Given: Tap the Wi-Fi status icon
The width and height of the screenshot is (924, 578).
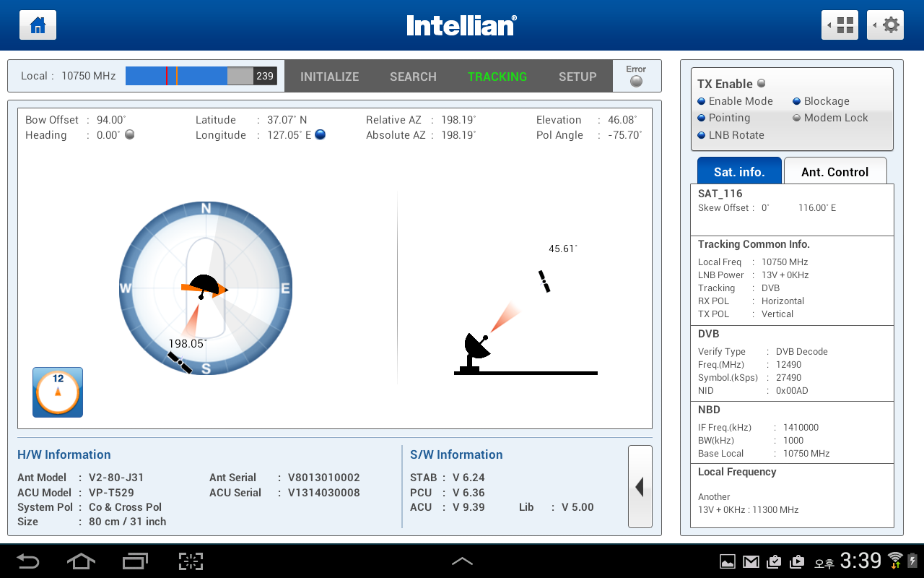Looking at the screenshot, I should [895, 559].
